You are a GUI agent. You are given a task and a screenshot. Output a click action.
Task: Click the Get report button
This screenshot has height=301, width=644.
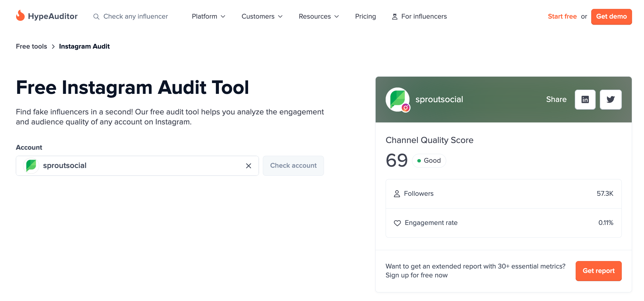pos(598,271)
